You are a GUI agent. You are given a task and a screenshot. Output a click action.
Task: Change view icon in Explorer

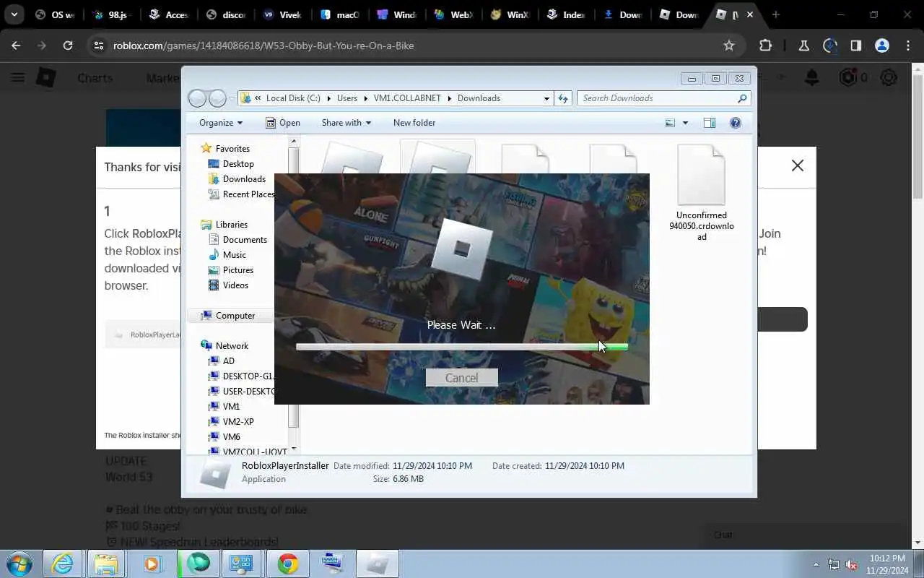click(670, 123)
